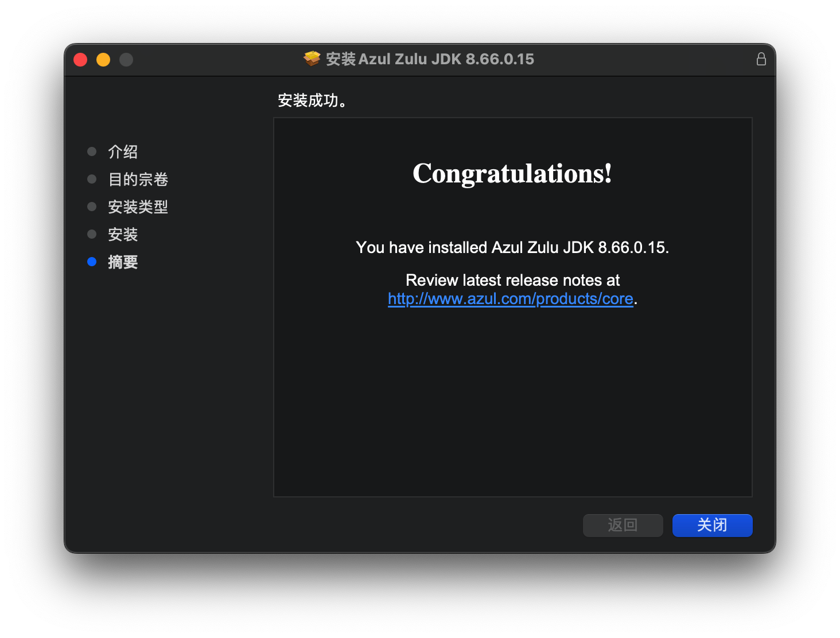840x638 pixels.
Task: Select the 安装类型 step in sidebar
Action: [138, 207]
